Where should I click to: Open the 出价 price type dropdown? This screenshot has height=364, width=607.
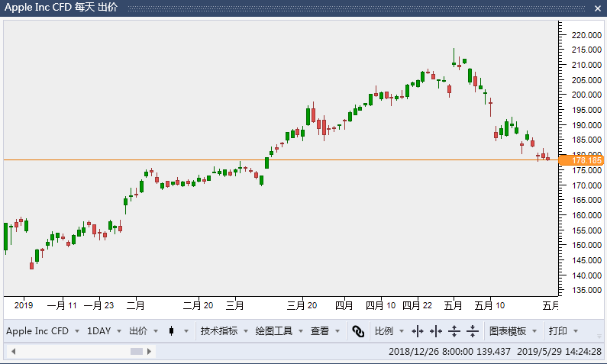(156, 331)
